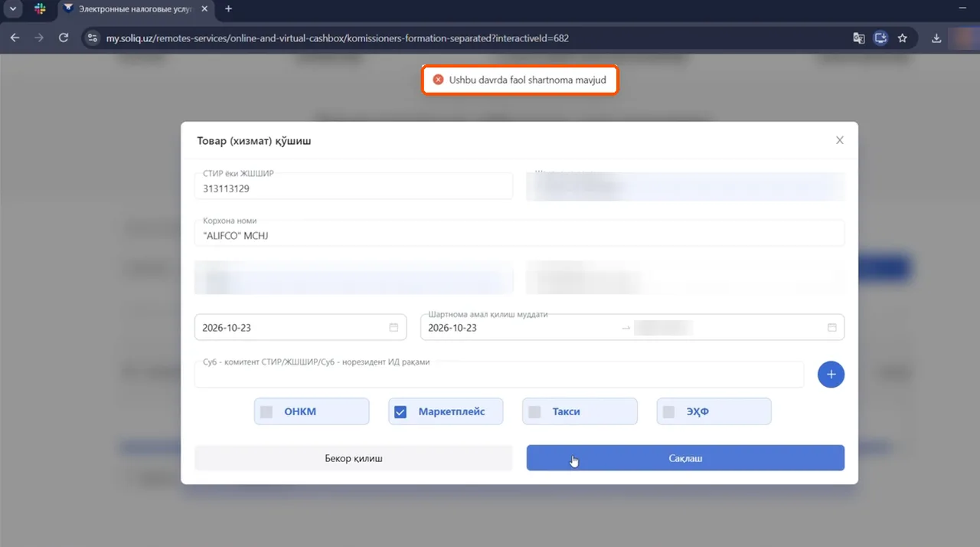The width and height of the screenshot is (980, 547).
Task: Reload the current page
Action: pyautogui.click(x=64, y=38)
